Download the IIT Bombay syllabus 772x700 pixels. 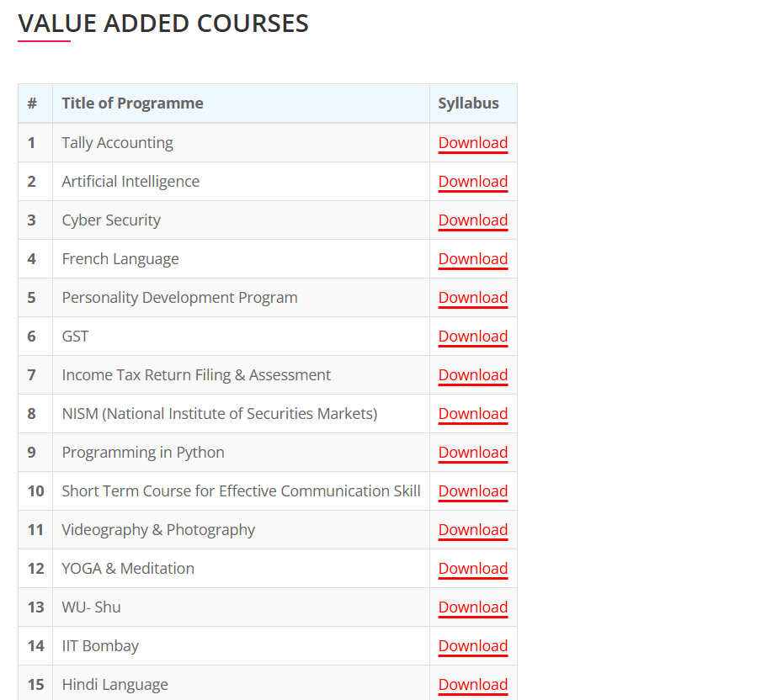click(472, 646)
